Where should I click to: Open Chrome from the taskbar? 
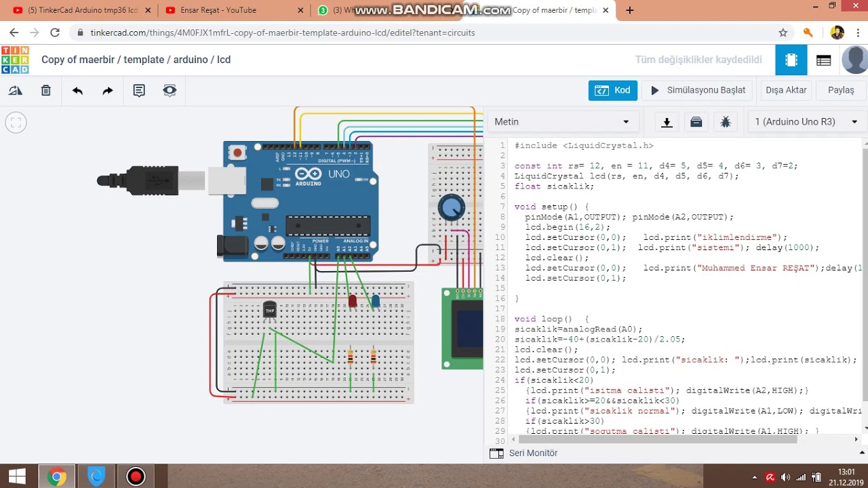[57, 476]
